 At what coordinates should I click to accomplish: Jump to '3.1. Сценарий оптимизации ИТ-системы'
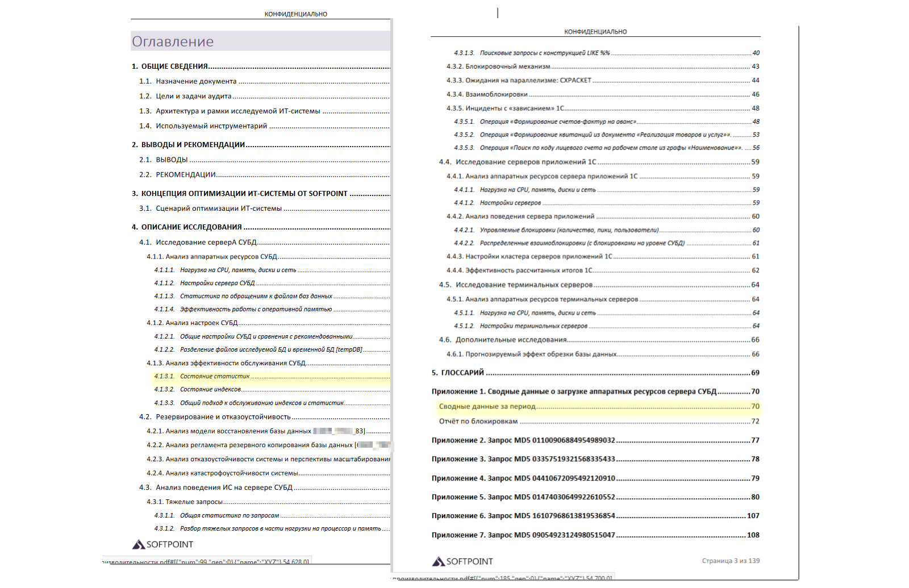[x=265, y=208]
